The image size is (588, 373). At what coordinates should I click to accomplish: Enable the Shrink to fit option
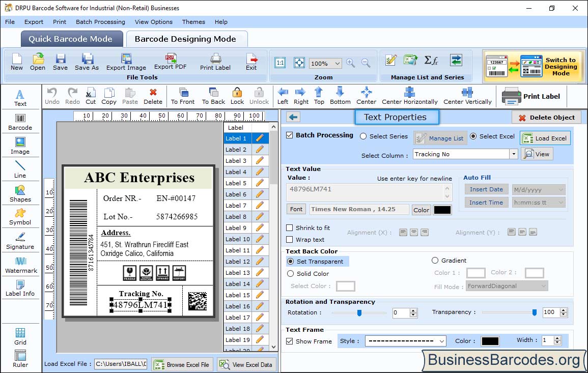[x=290, y=228]
